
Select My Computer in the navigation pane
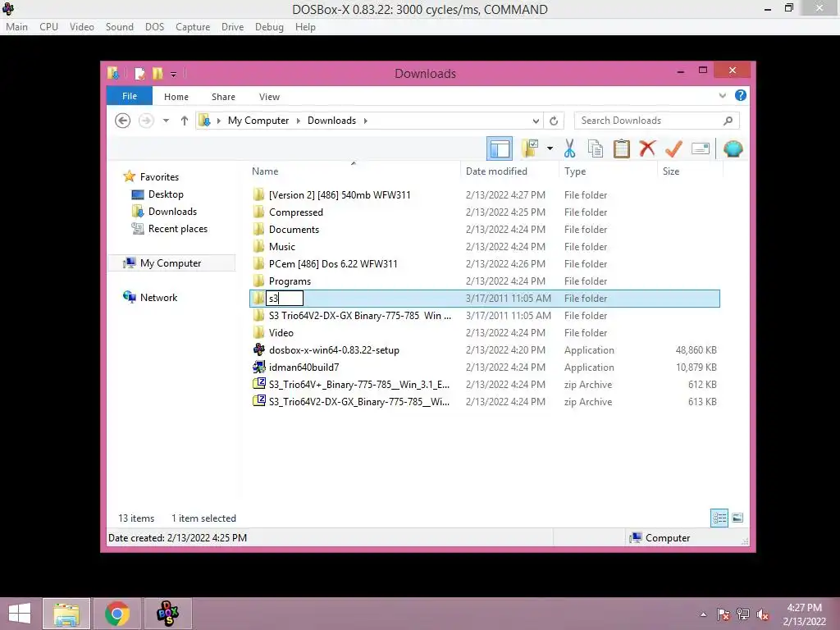pyautogui.click(x=171, y=263)
